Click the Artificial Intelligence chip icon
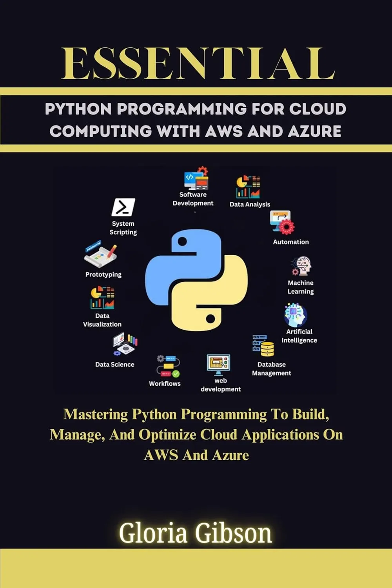 tap(296, 315)
